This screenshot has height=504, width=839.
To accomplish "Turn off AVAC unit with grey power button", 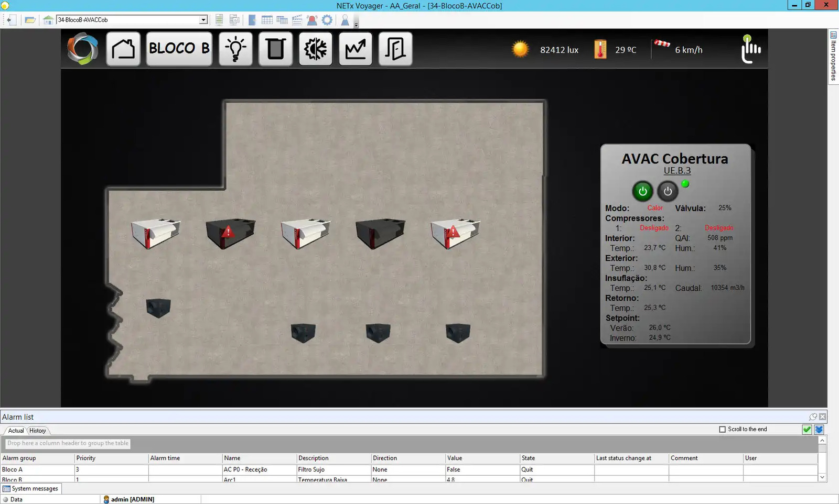I will coord(668,191).
